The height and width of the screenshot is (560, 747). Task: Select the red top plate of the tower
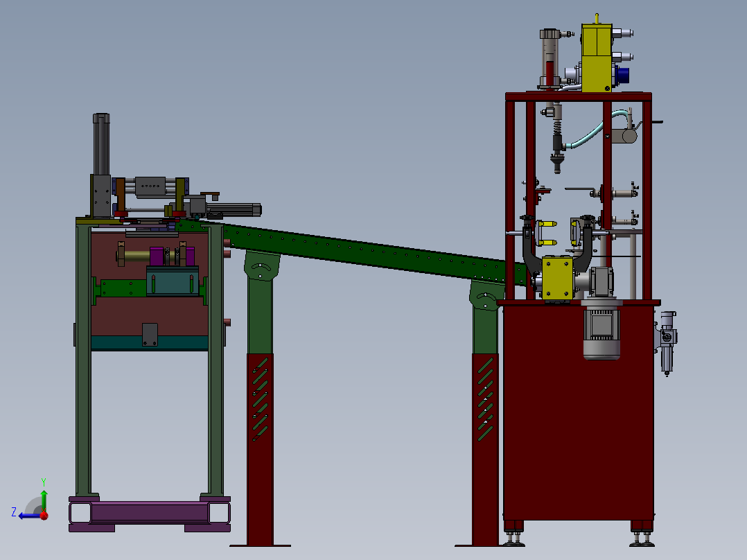(579, 96)
